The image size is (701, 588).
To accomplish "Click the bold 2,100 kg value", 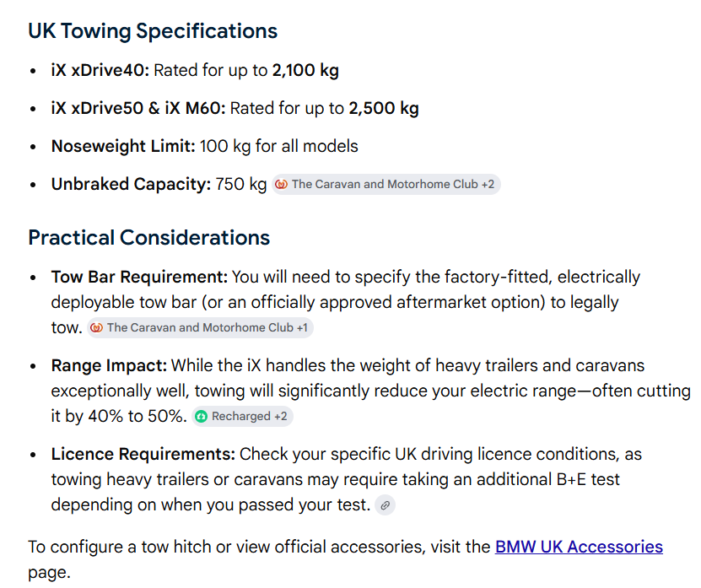I will tap(305, 71).
